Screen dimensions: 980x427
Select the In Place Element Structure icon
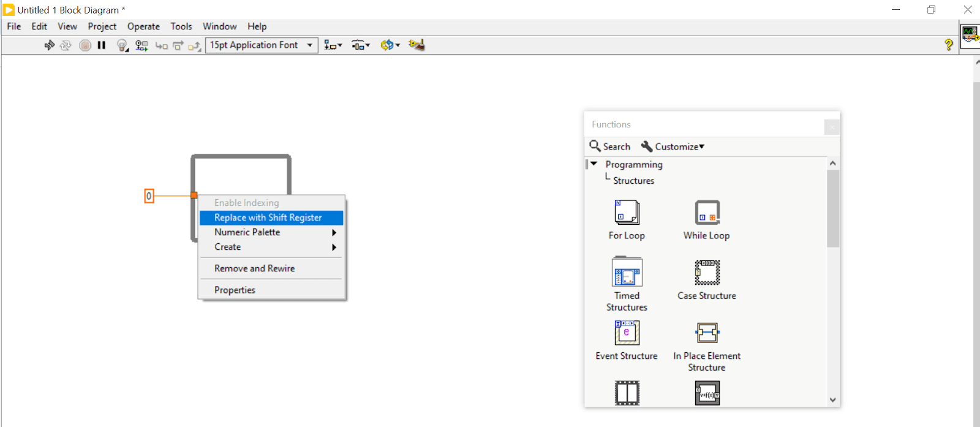tap(707, 333)
